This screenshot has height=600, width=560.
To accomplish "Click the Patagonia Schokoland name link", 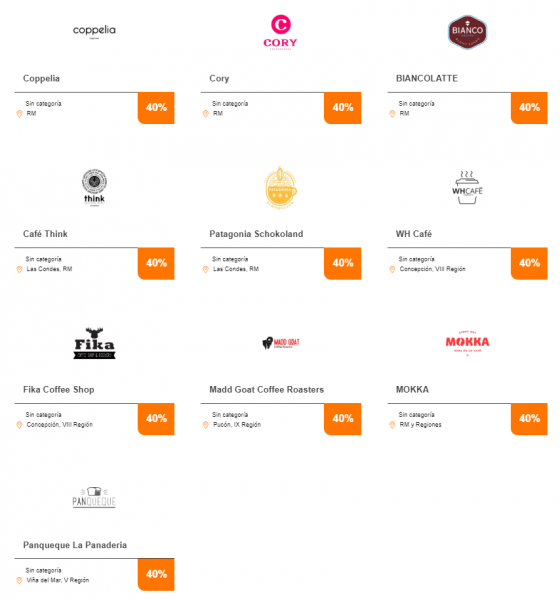I will [256, 234].
